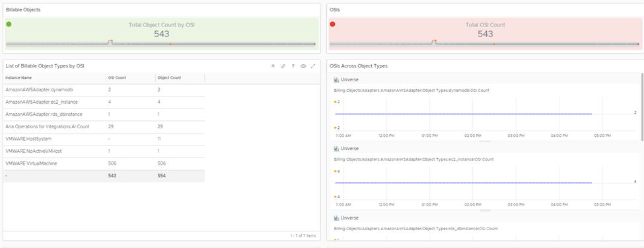Select the VMWARE:VirtualMachine table row

[x=104, y=164]
